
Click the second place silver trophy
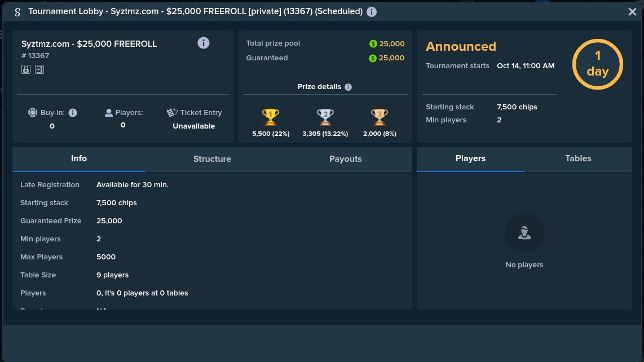pos(325,117)
